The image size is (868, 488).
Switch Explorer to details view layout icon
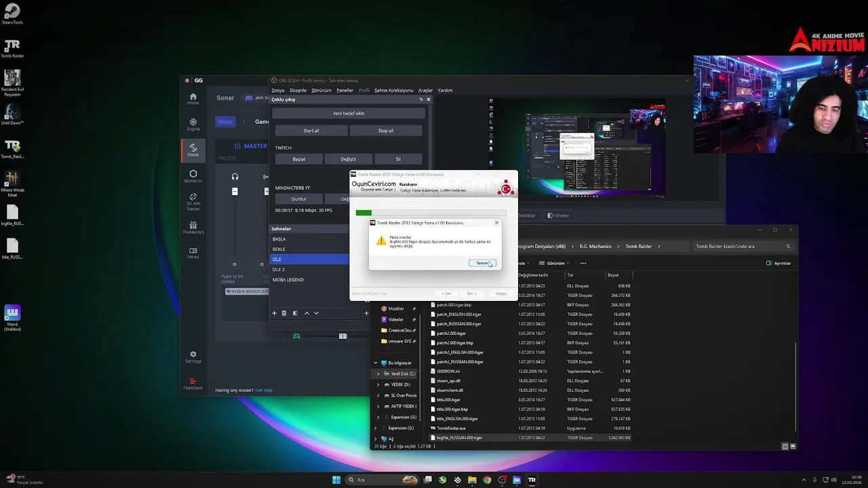[785, 447]
